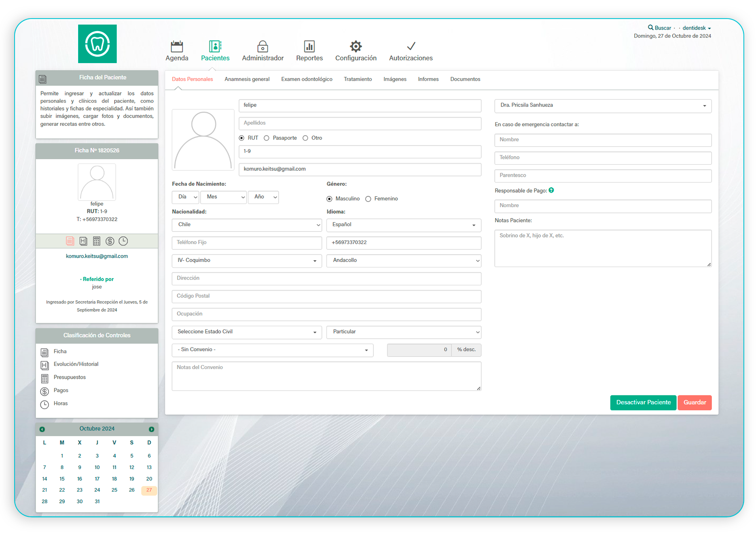This screenshot has width=756, height=539.
Task: Open the Dra. Pricsila Sanhueza dropdown
Action: pyautogui.click(x=602, y=105)
